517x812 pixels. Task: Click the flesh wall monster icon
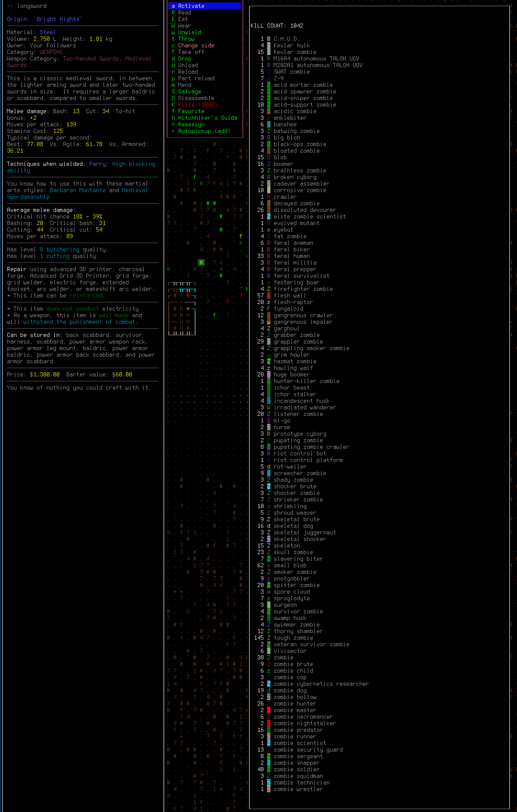269,295
